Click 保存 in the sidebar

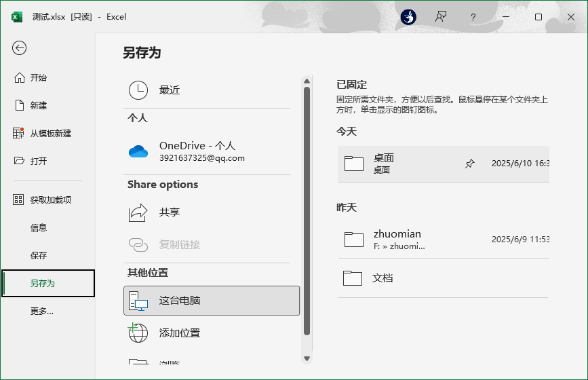click(x=48, y=255)
